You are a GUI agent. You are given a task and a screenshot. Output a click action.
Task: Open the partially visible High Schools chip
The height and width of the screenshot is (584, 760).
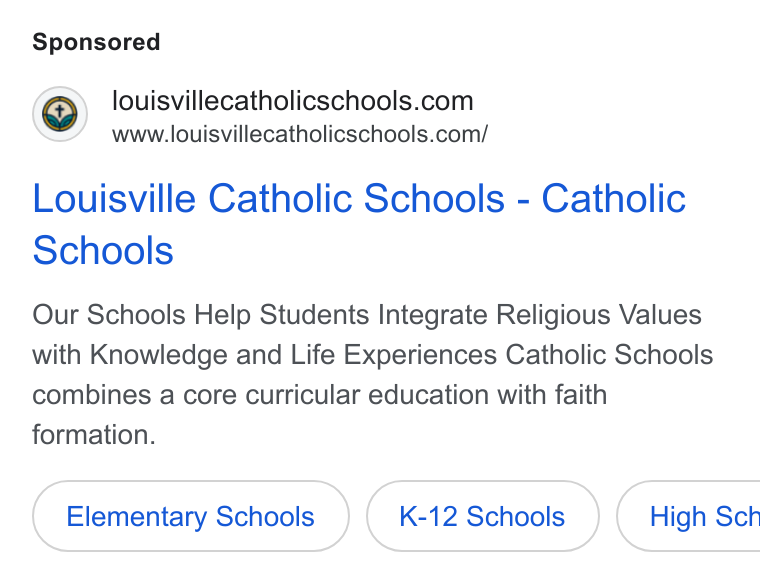pos(688,516)
